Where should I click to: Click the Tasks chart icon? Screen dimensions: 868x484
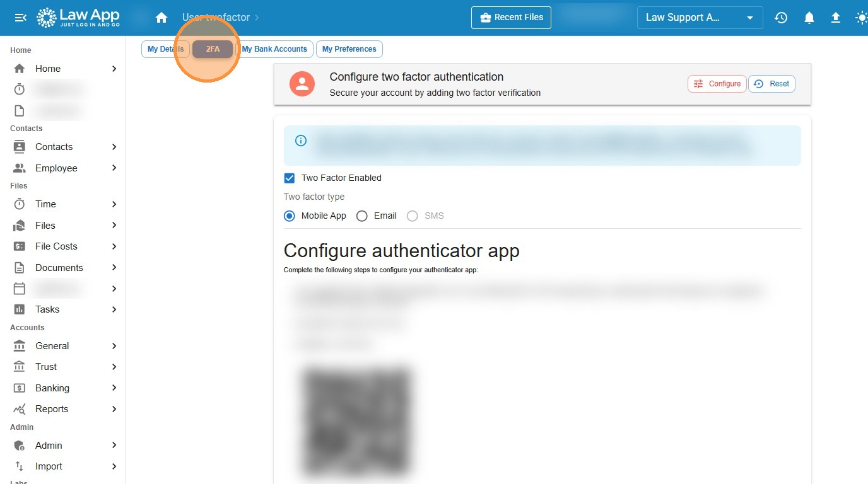(20, 309)
